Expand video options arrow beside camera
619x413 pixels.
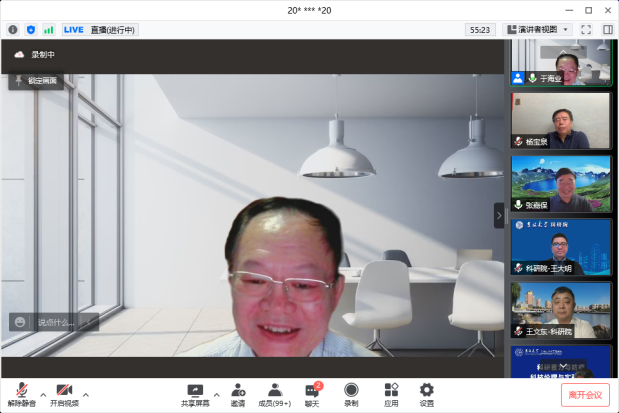[x=86, y=394]
